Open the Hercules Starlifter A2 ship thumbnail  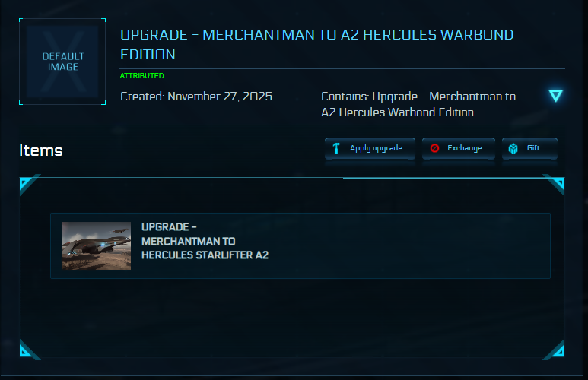(x=96, y=245)
